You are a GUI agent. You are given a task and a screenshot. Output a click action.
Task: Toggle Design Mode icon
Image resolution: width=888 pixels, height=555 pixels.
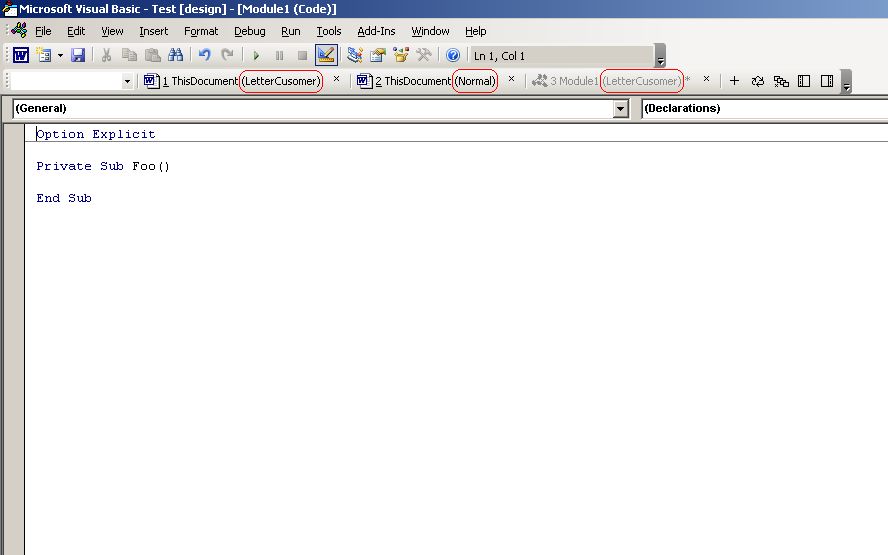pos(326,55)
